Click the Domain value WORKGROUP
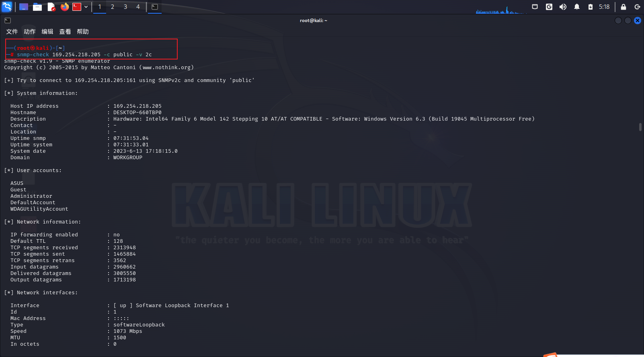 pos(128,158)
